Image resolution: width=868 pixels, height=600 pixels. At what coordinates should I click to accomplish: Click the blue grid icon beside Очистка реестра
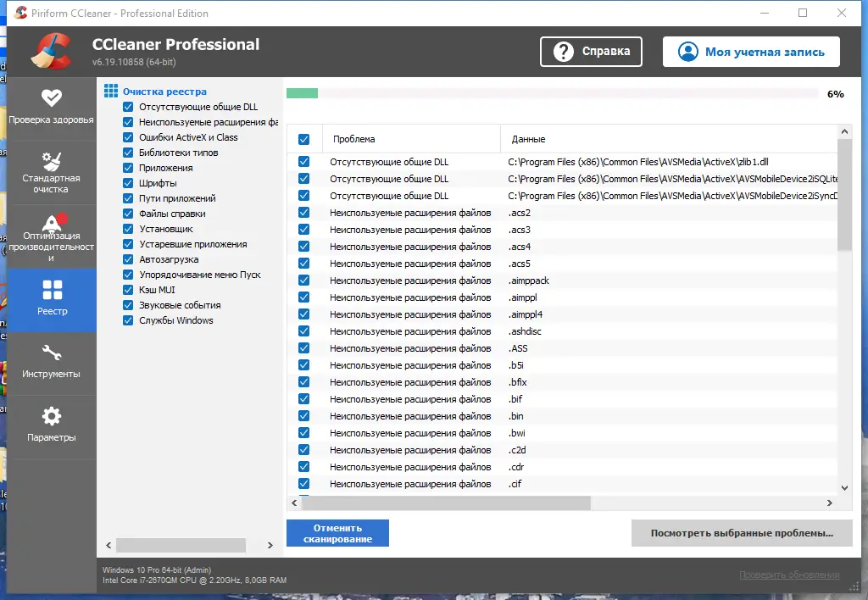pos(111,91)
